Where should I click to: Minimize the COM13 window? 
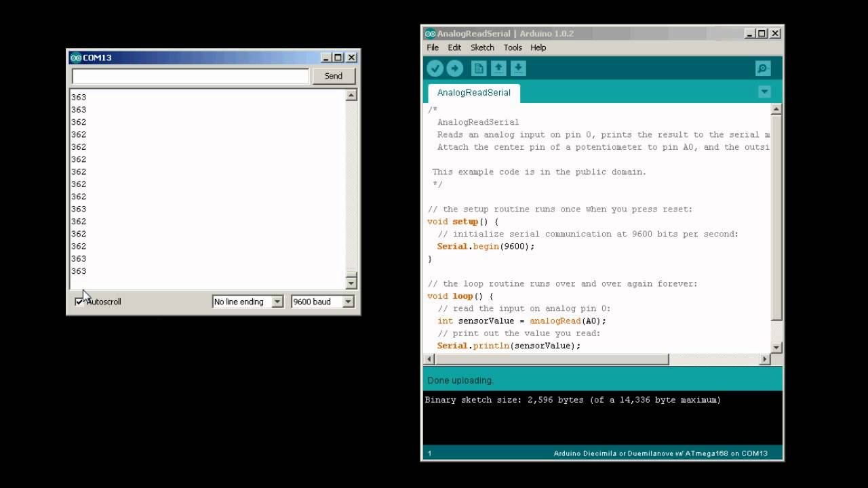(x=326, y=58)
